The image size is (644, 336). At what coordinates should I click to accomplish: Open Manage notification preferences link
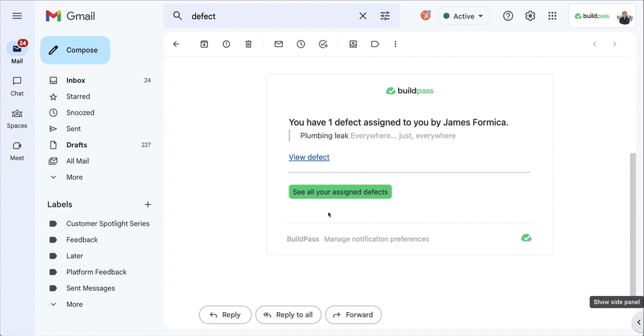[x=376, y=239]
